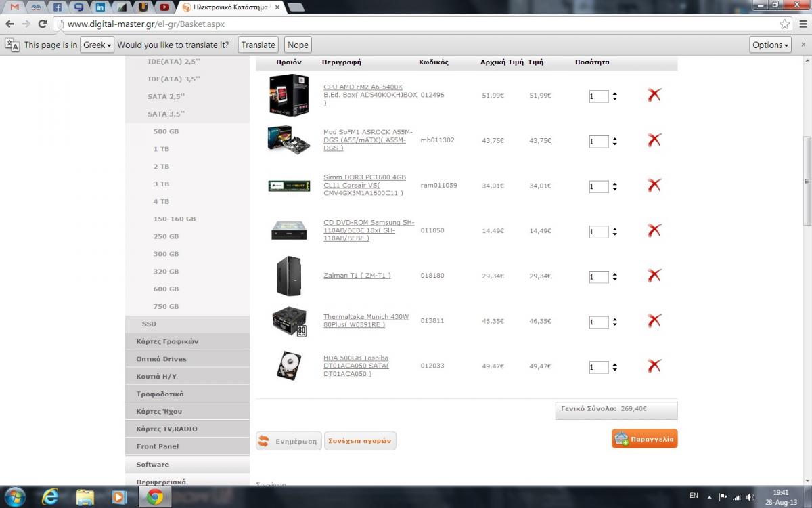Open Windows Start menu
This screenshot has height=508, width=812.
click(x=14, y=496)
